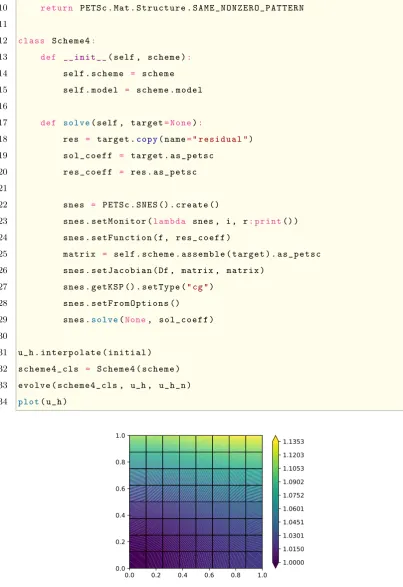Click 'snes = PETSc.SNES().create()' line
Image resolution: width=403 pixels, height=587 pixels.
click(141, 205)
